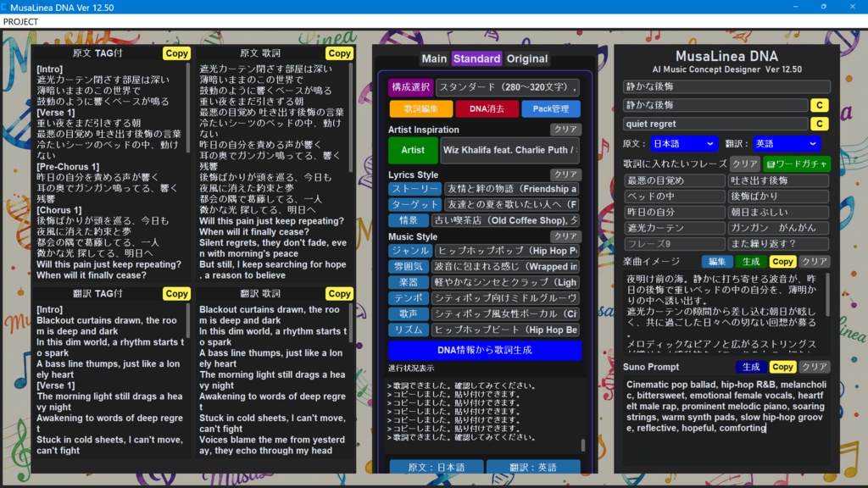
Task: Click the 楽曲イメージ 編集 button
Action: pos(717,262)
